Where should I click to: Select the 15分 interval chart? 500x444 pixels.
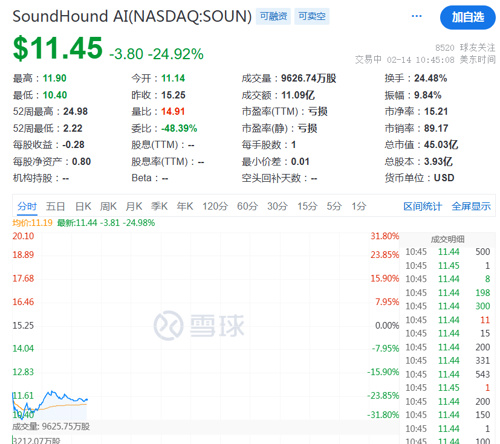pos(307,206)
